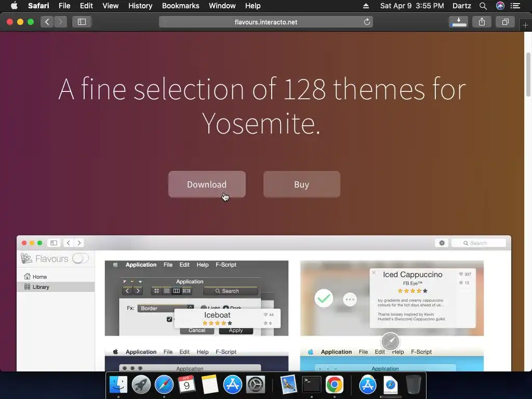Launch Siri from the menu bar
The height and width of the screenshot is (399, 532).
pyautogui.click(x=500, y=6)
